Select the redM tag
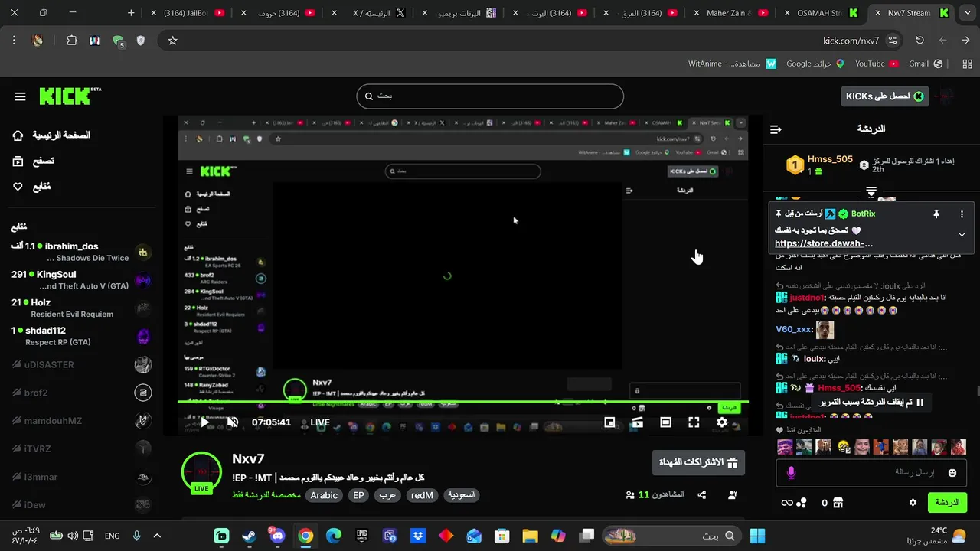 422,495
